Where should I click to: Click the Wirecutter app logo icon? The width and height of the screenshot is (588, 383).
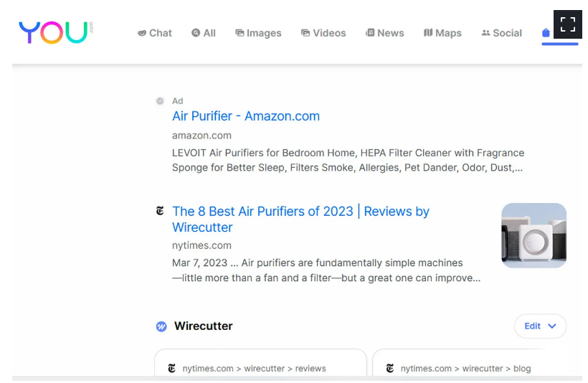[161, 326]
